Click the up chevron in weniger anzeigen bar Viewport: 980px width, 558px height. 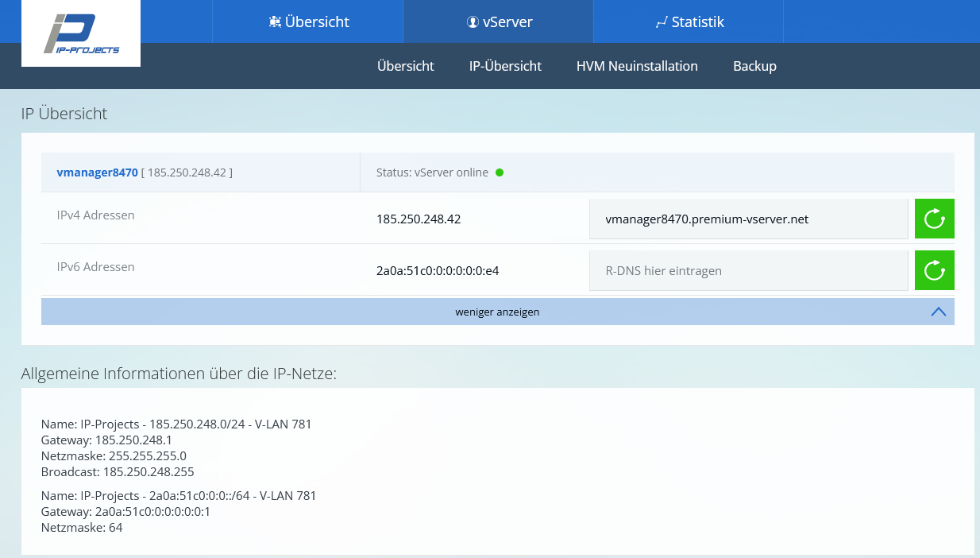click(x=938, y=312)
